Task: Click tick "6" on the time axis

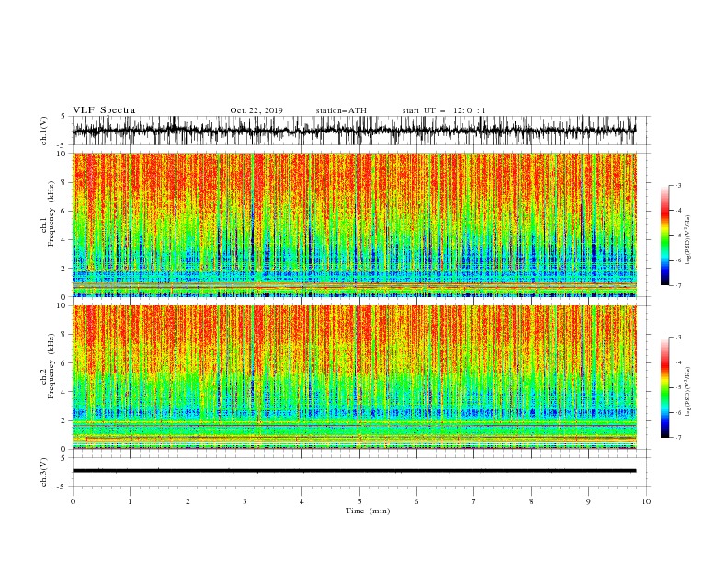Action: [417, 501]
